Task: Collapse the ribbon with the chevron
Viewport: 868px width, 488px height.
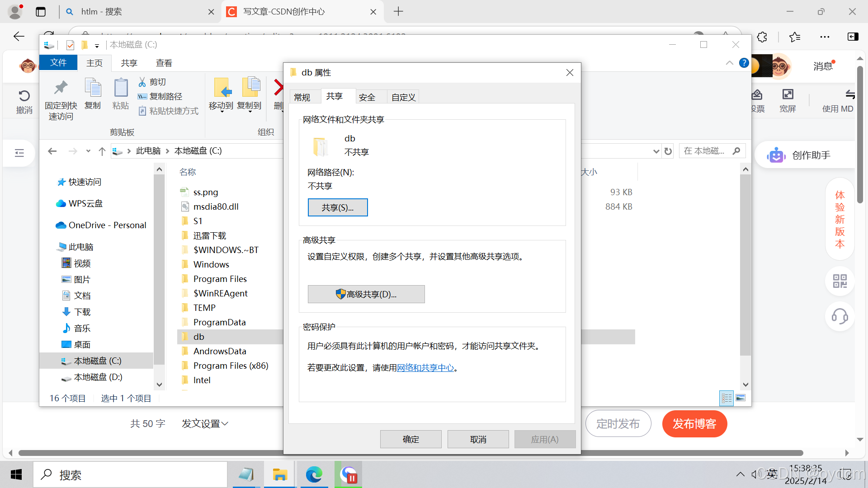Action: [x=729, y=63]
